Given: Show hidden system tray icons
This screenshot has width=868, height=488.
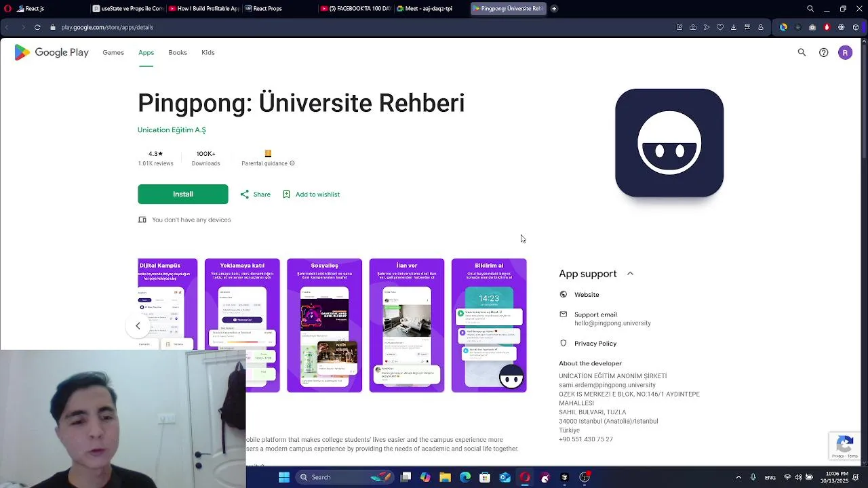Looking at the screenshot, I should click(x=738, y=477).
